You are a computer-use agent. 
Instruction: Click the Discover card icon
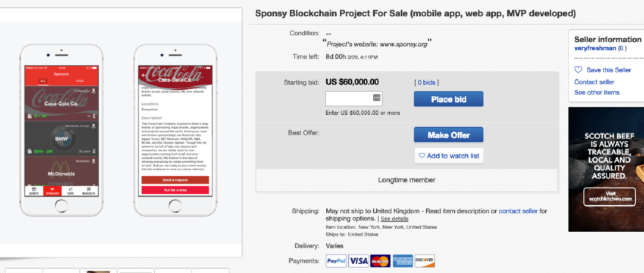[425, 261]
